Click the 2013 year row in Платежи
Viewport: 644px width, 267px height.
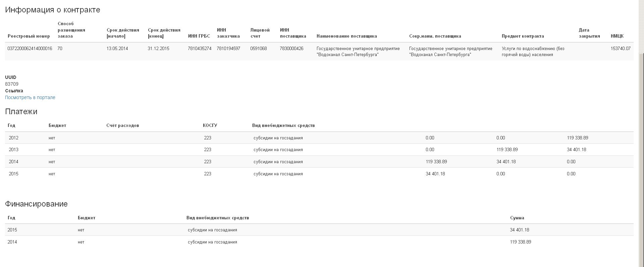(14, 150)
